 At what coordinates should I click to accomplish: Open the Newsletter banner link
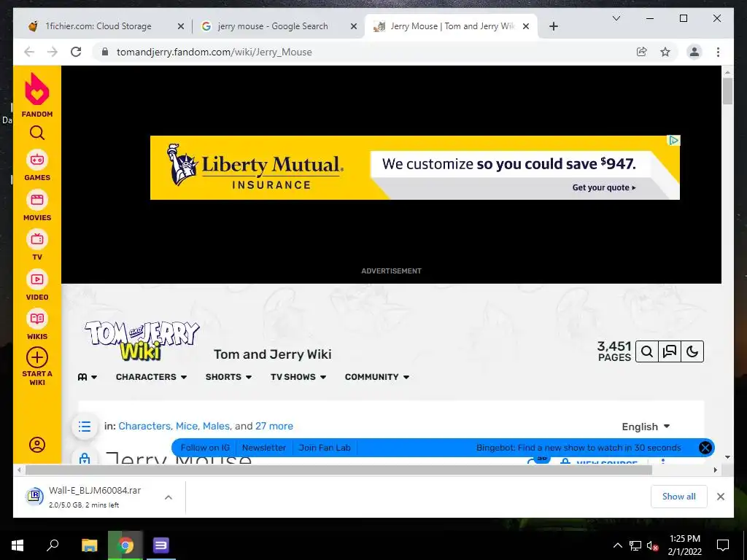coord(264,448)
